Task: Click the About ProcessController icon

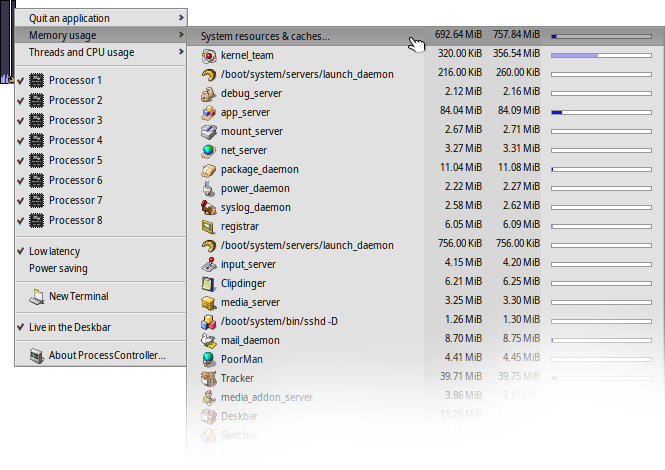Action: click(37, 355)
